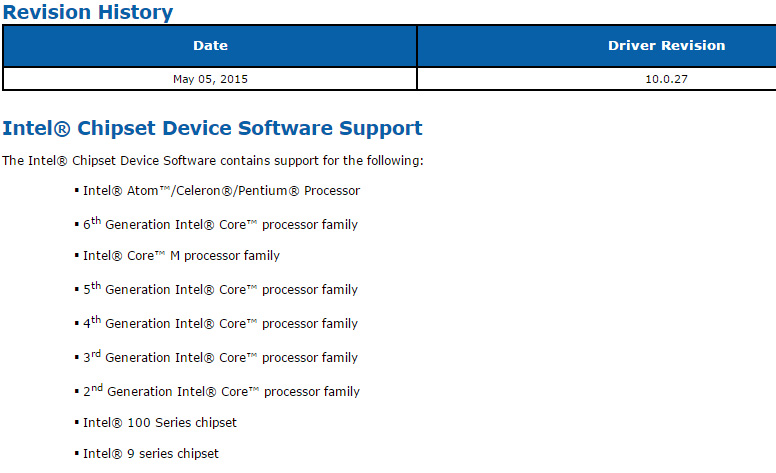Select the Intel 100 Series chipset item

pyautogui.click(x=160, y=423)
